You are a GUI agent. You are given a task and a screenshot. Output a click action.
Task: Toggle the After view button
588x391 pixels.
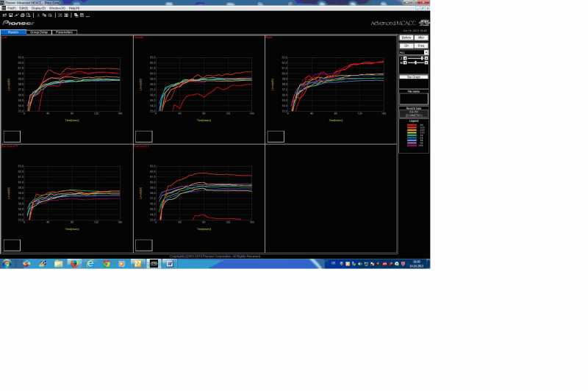[421, 37]
